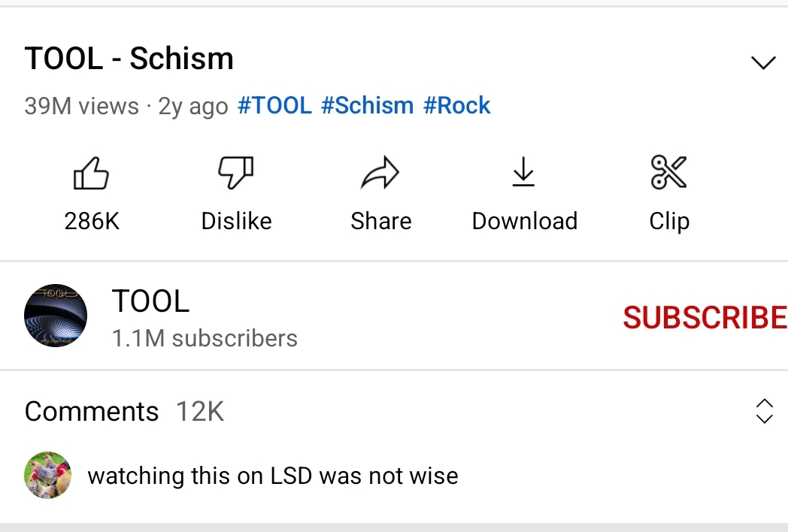The width and height of the screenshot is (788, 532).
Task: Open the TOOL channel name
Action: click(x=150, y=301)
